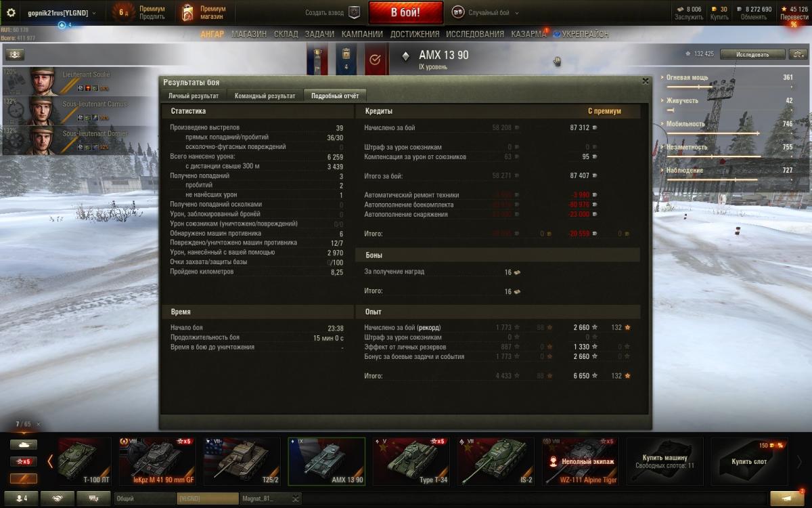Screen dimensions: 812x508
Task: Click the personal missions checkmark icon
Action: [376, 60]
